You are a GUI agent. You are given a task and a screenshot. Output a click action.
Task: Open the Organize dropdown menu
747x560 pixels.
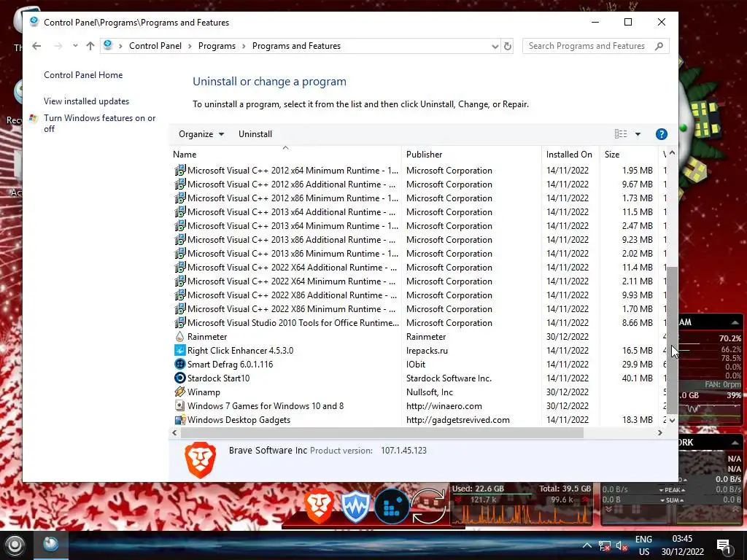click(201, 134)
